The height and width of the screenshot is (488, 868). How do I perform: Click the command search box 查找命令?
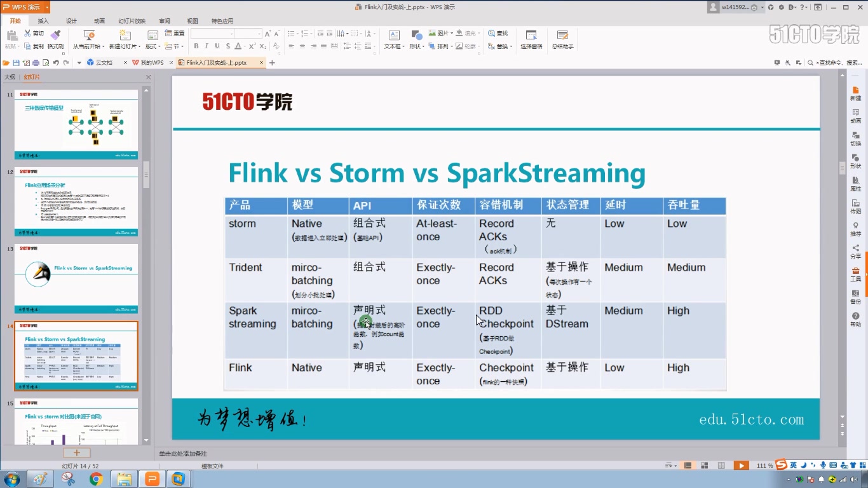[x=835, y=63]
